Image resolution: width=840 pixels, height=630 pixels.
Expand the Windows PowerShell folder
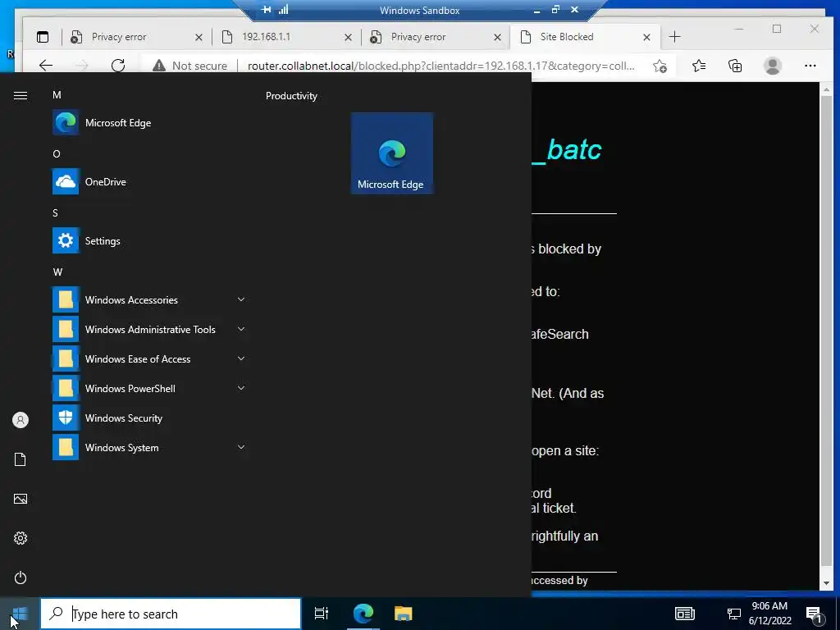(149, 388)
